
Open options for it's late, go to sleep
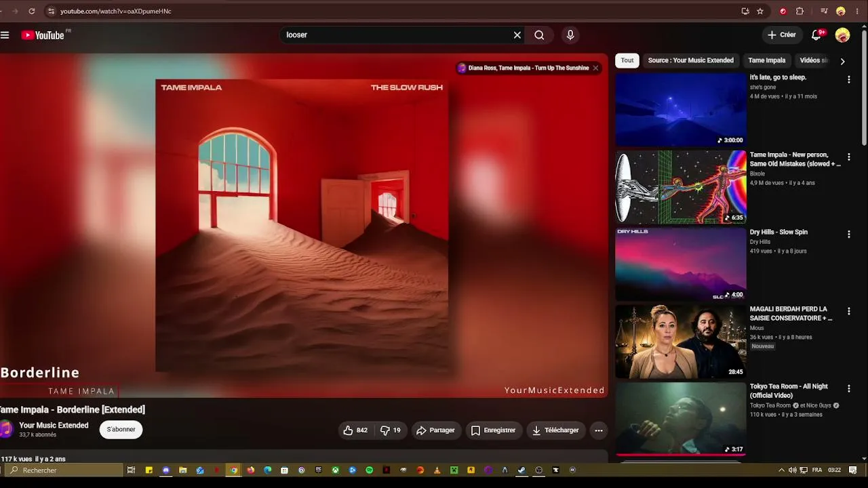point(848,79)
